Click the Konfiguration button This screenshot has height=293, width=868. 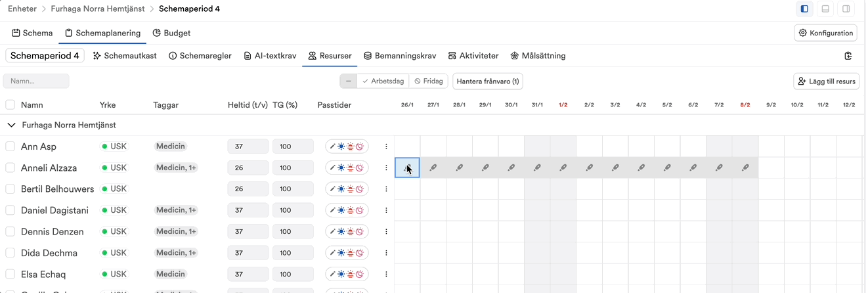pyautogui.click(x=826, y=33)
